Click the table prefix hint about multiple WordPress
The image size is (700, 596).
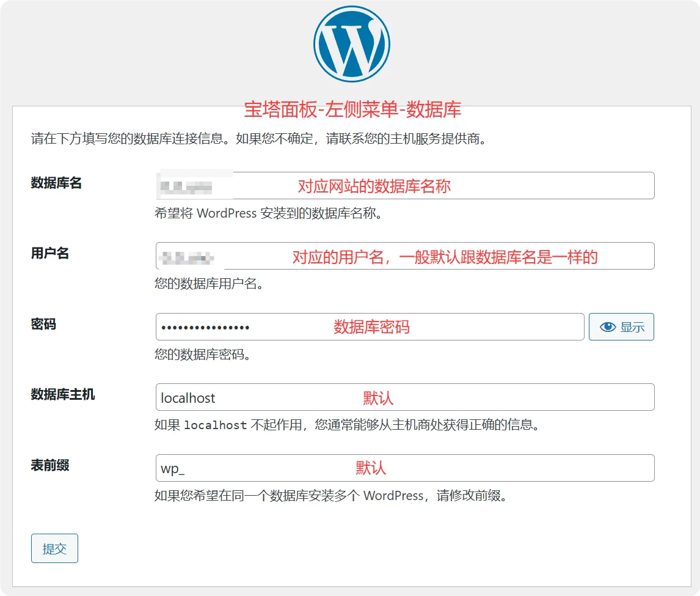(x=331, y=496)
